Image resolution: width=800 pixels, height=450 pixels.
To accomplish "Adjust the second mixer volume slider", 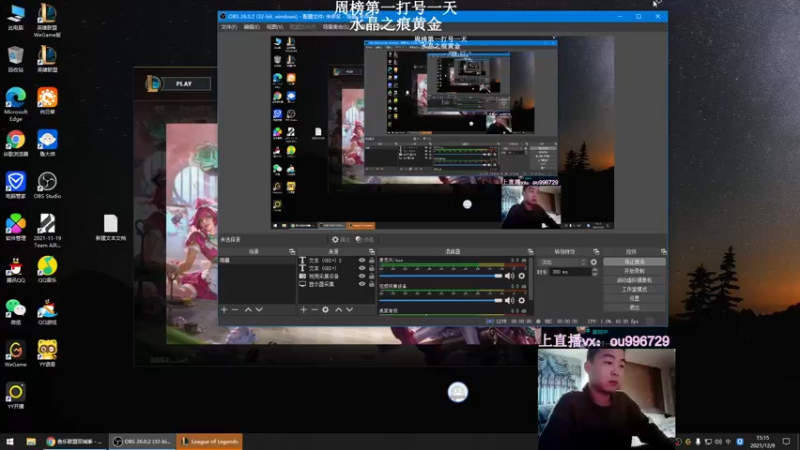I will 441,301.
